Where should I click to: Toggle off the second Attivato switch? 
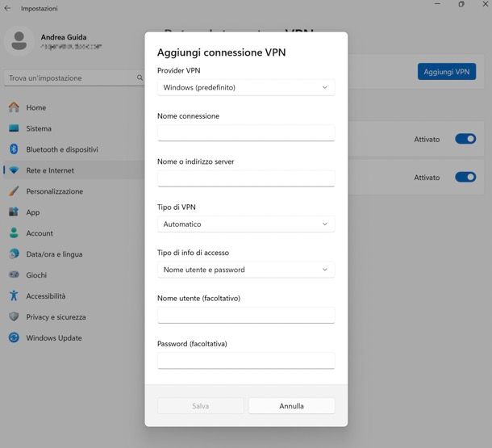tap(465, 177)
